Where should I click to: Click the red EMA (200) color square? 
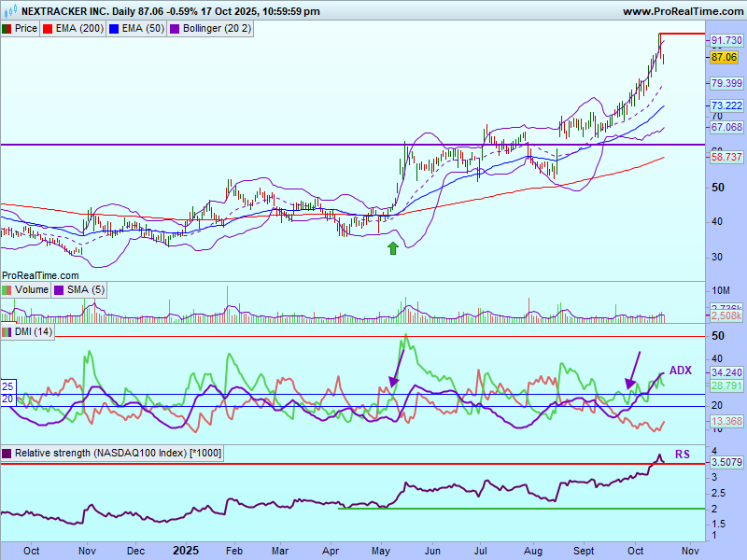tap(48, 29)
